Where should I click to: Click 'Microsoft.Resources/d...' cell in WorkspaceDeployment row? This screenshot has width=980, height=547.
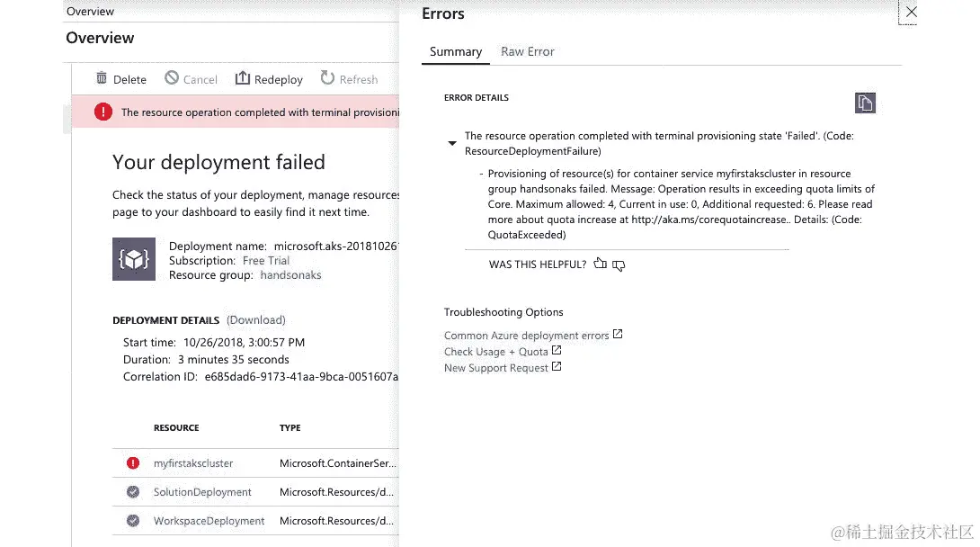336,521
